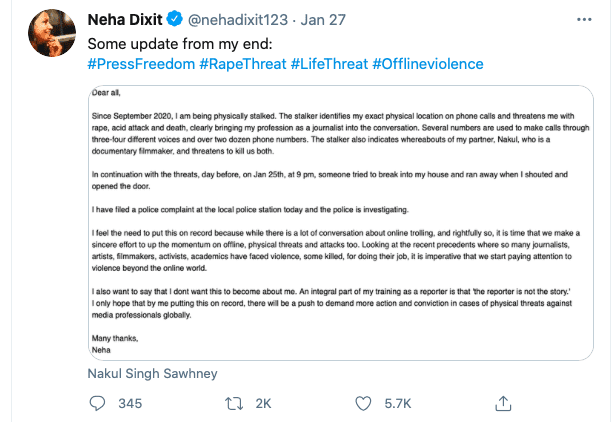Viewport: 613px width, 422px height.
Task: Click the 345 replies count
Action: tap(131, 403)
